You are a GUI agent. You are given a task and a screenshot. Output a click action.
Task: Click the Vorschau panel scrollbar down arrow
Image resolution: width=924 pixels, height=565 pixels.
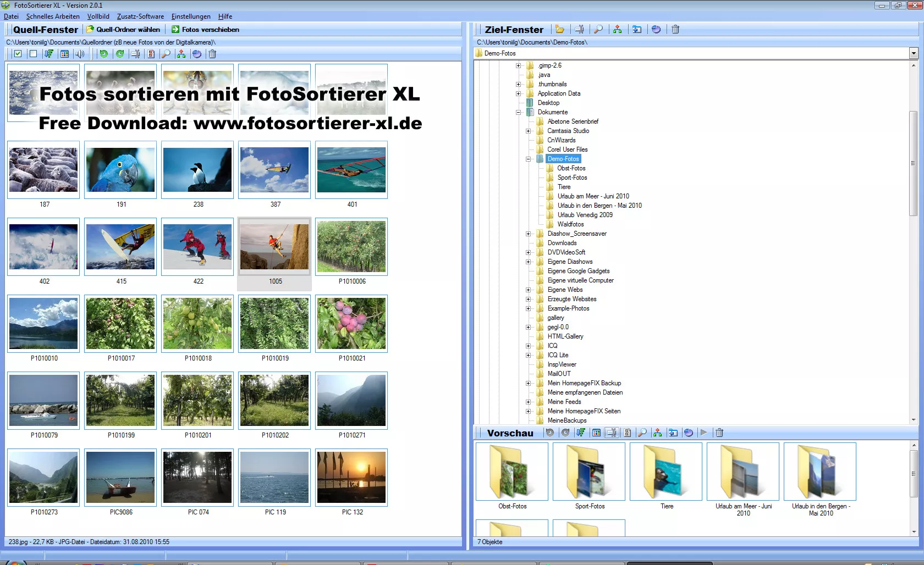[914, 532]
